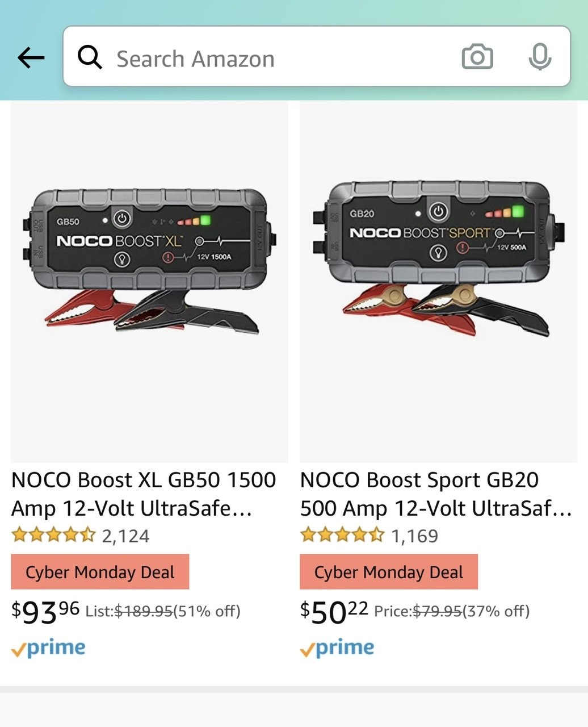View star rating for GB20
588x727 pixels.
[x=342, y=535]
